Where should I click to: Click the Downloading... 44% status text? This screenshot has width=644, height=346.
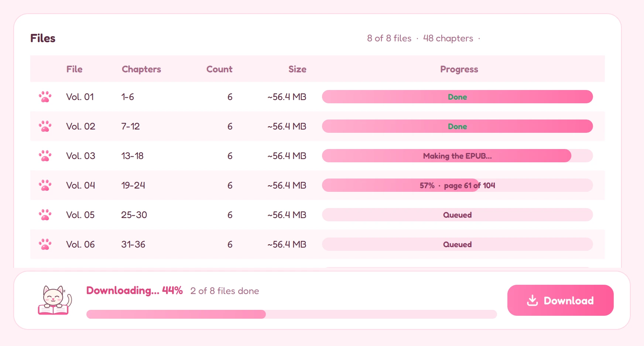point(134,291)
